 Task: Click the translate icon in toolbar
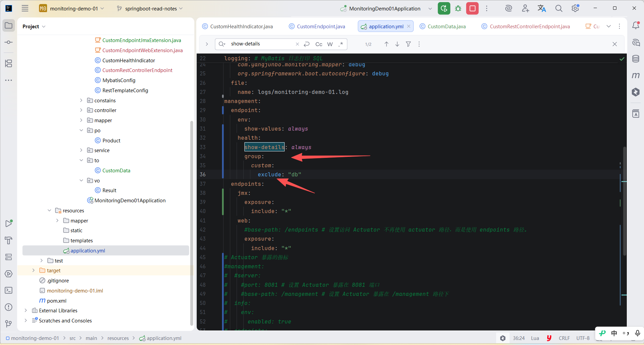542,8
